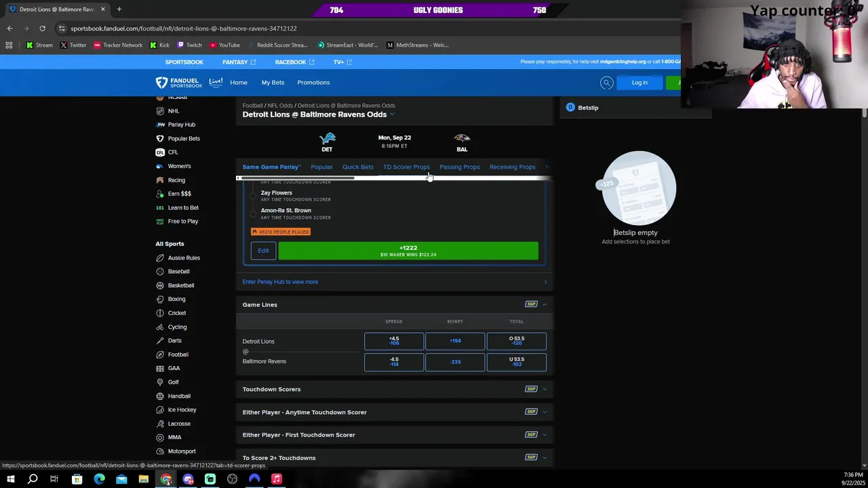
Task: Open the Kick bookmark
Action: 159,45
